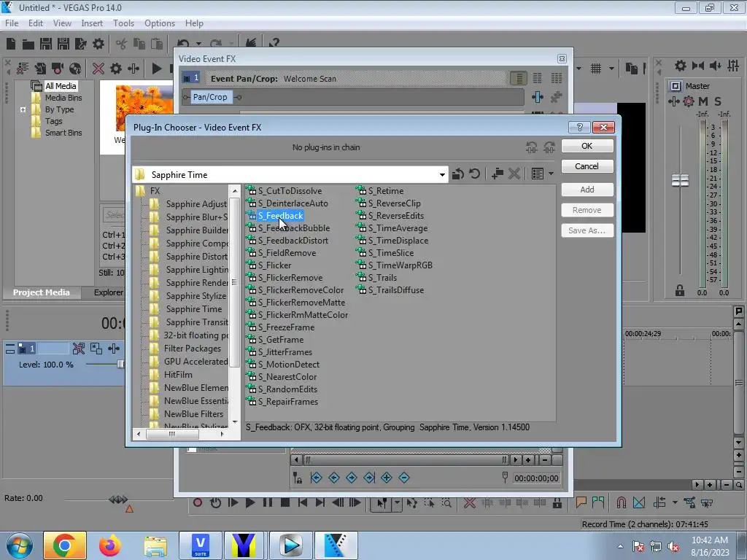Image resolution: width=747 pixels, height=560 pixels.
Task: Open project properties gear icon in toolbar
Action: pos(98,44)
